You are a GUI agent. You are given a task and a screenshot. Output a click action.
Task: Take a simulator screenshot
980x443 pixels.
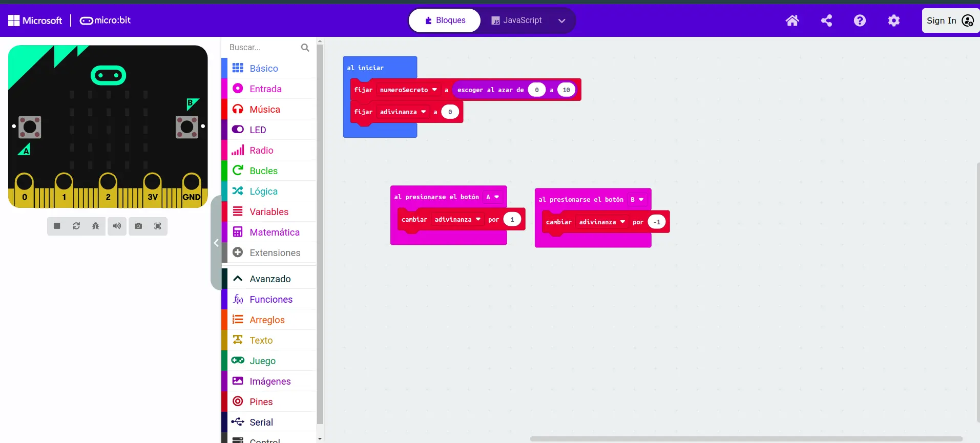point(138,226)
